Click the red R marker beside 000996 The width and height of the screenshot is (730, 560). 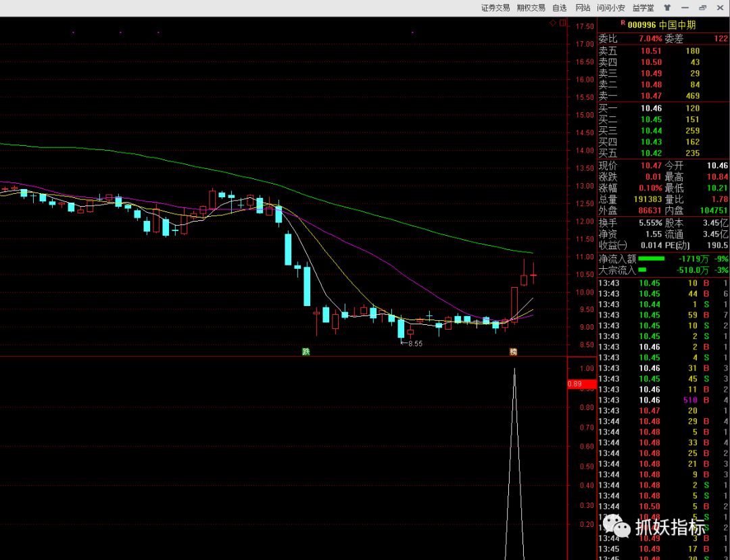(x=623, y=23)
